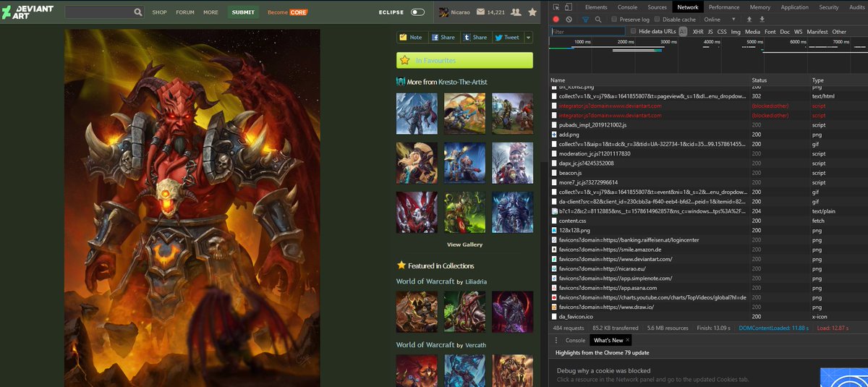
Task: Click the DeviantArt logo
Action: 27,12
